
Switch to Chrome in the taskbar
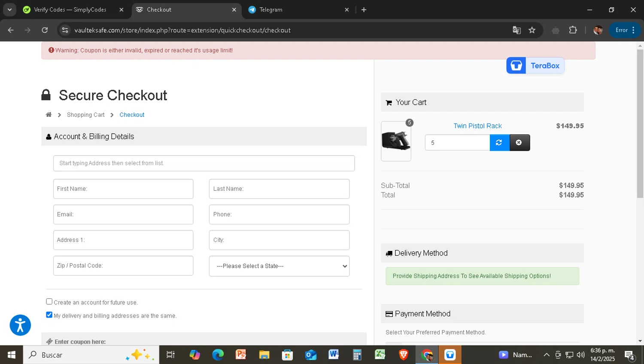(x=427, y=355)
